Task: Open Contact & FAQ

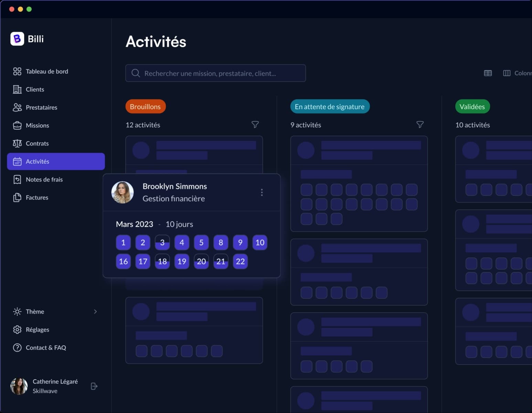Action: point(45,348)
